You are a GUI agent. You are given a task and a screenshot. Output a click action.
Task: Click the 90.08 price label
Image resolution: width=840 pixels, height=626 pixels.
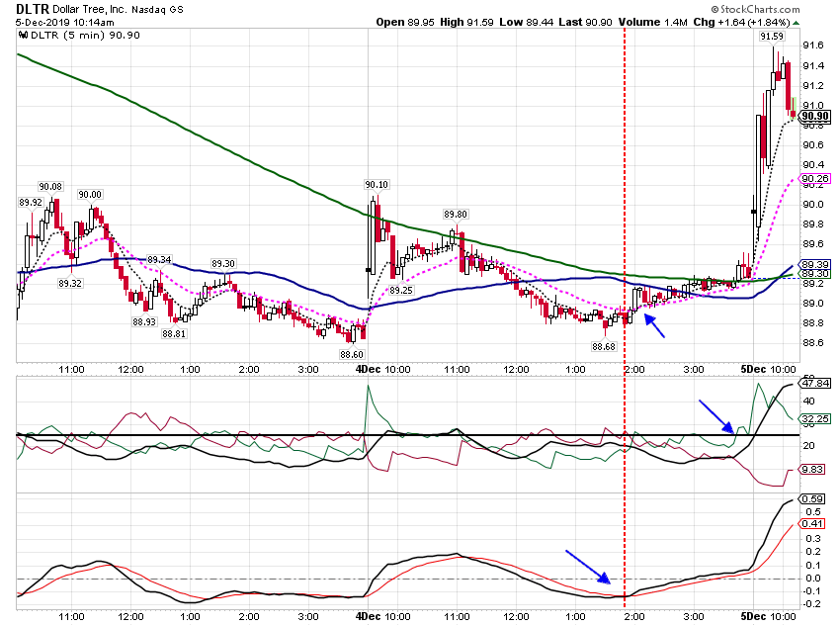point(50,187)
